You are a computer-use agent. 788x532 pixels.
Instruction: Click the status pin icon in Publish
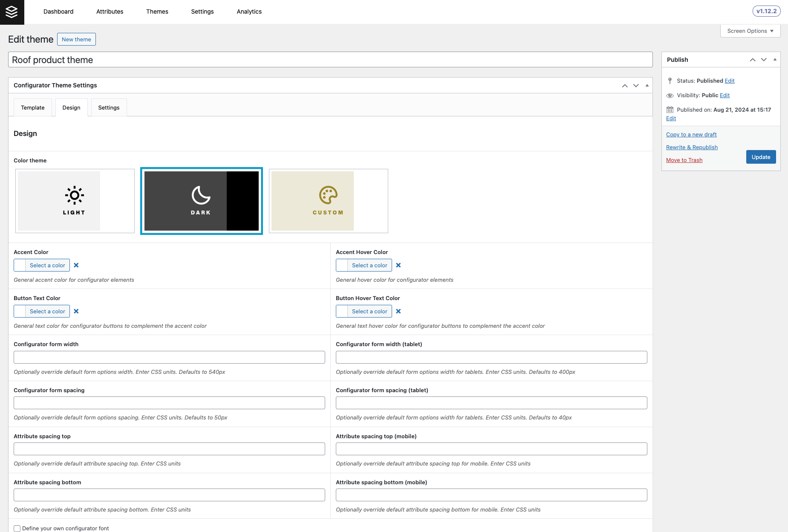click(x=670, y=81)
